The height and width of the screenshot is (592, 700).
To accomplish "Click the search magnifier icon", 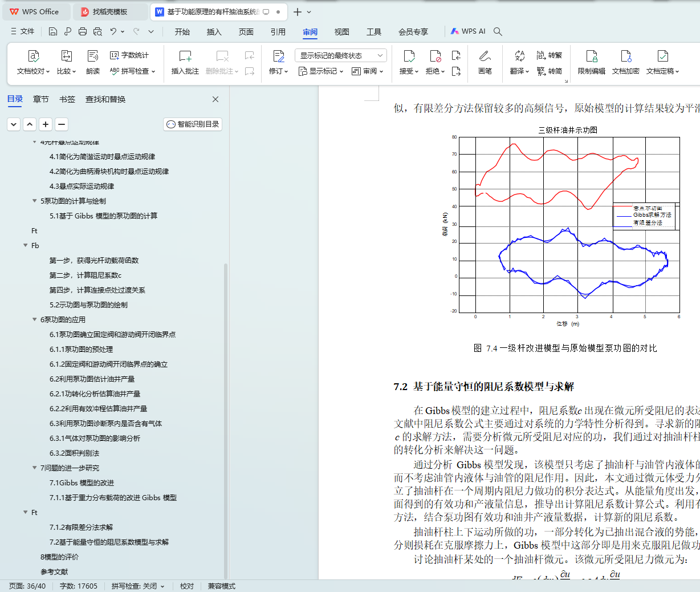I will click(x=498, y=31).
